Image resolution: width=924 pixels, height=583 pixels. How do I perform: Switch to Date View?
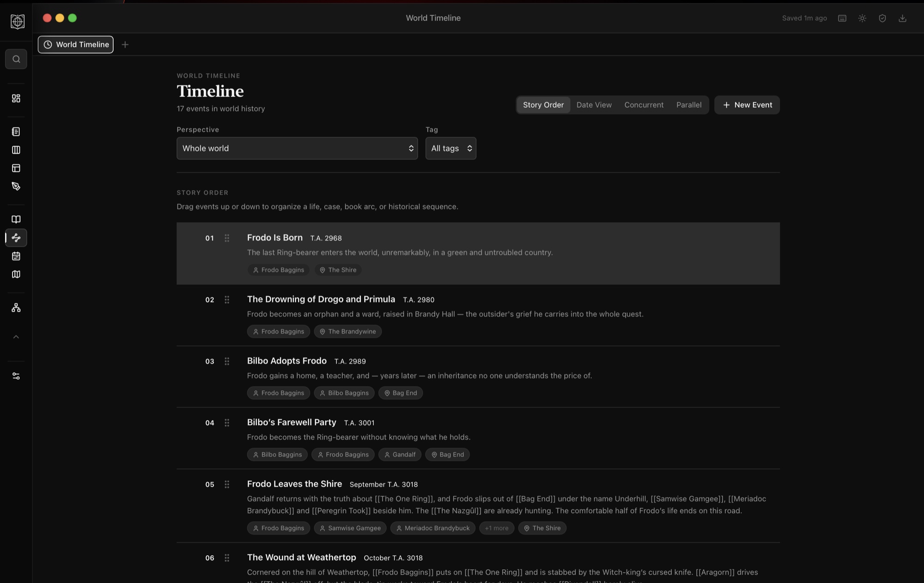(594, 105)
